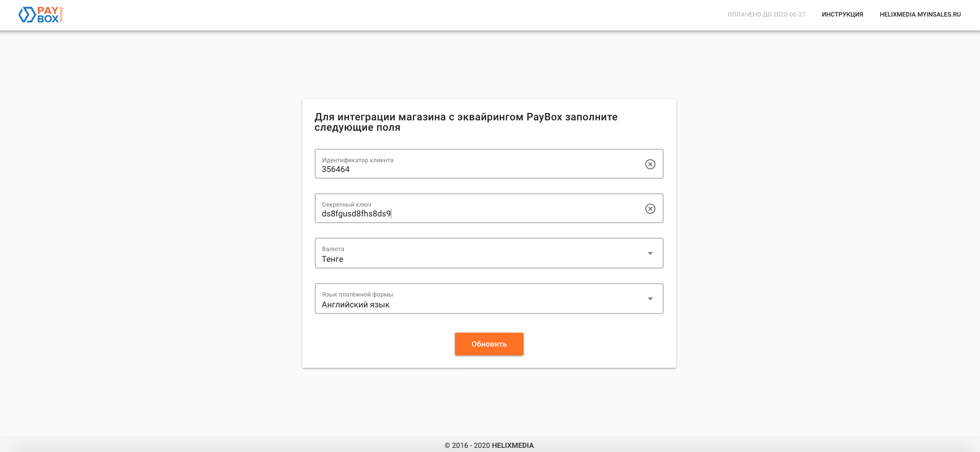Clear the client identifier field with its X icon
The height and width of the screenshot is (452, 980).
650,164
